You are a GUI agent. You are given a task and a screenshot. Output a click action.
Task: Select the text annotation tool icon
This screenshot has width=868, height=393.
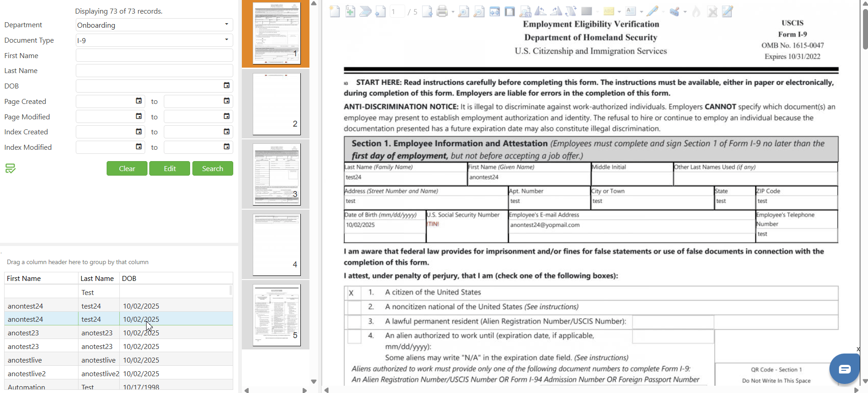coord(631,12)
